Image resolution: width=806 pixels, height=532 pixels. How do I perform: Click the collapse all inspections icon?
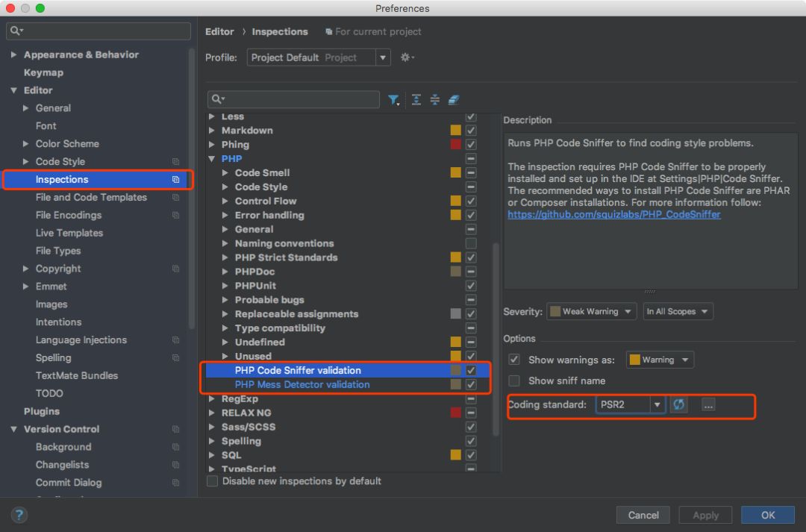(x=435, y=100)
